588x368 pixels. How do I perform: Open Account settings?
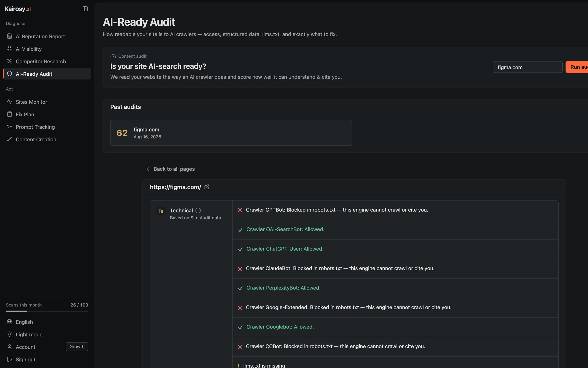tap(25, 347)
